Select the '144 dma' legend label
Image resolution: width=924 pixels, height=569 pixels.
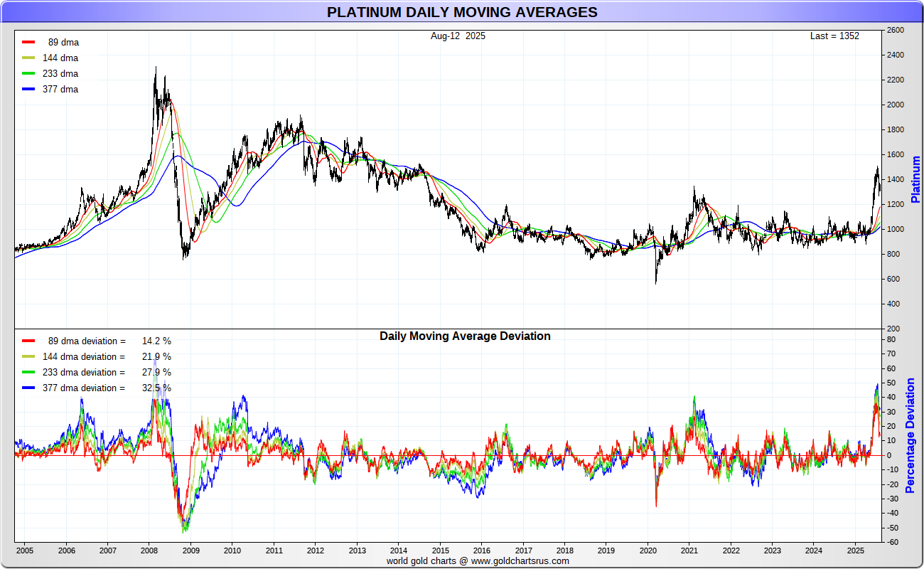[x=60, y=58]
